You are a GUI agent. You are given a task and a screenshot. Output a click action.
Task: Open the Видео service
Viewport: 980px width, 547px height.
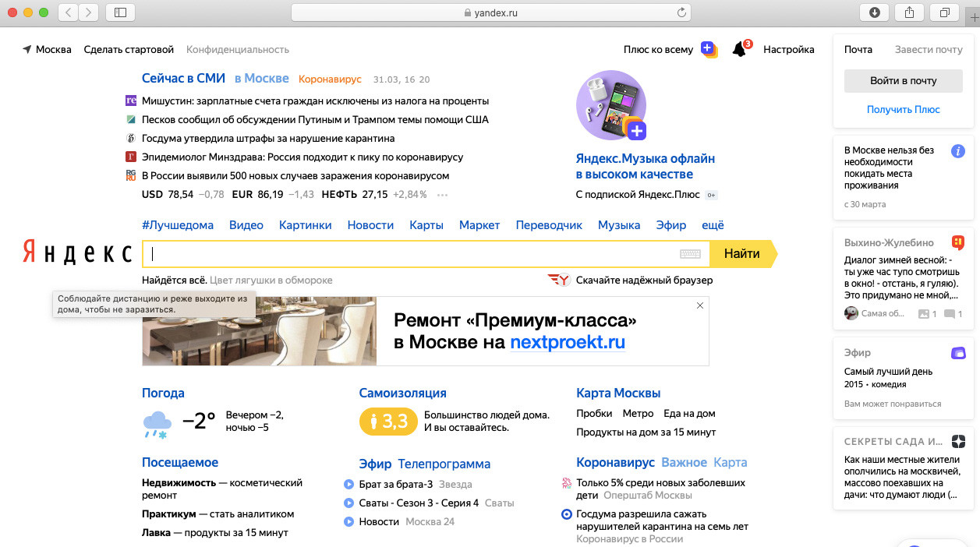click(246, 225)
